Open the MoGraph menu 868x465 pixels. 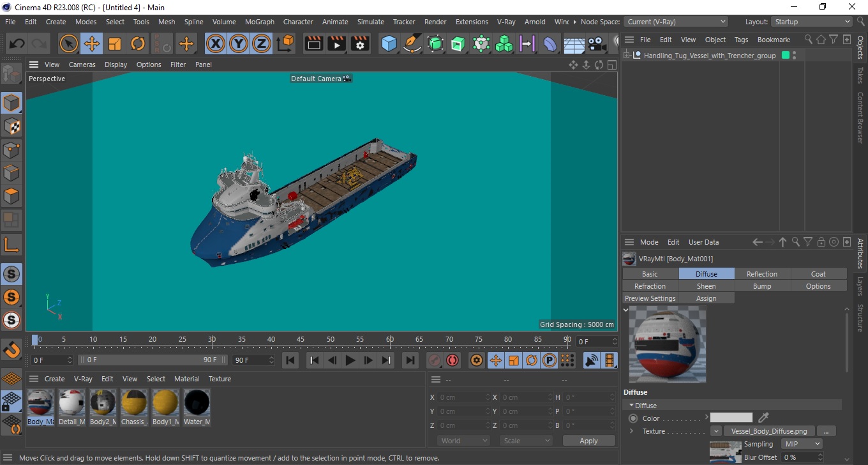click(260, 22)
